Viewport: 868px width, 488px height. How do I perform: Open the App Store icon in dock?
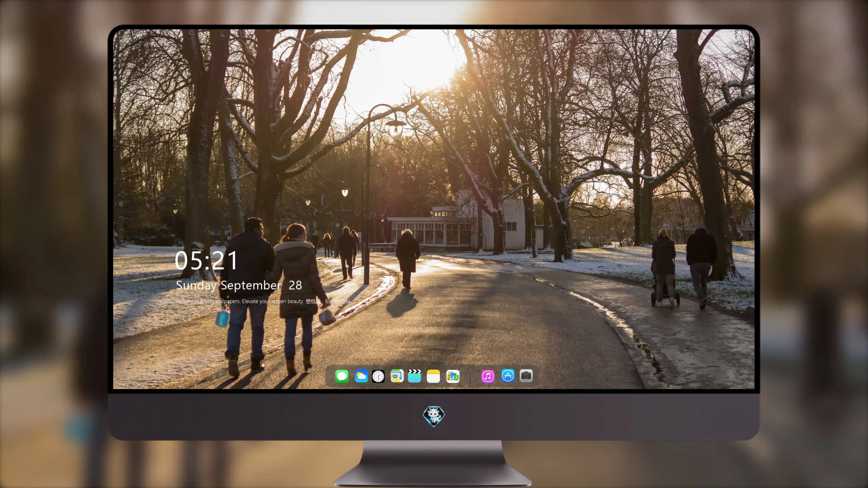(508, 375)
